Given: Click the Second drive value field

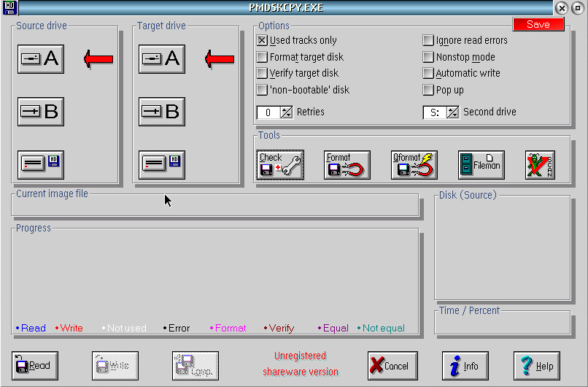Looking at the screenshot, I should 435,112.
